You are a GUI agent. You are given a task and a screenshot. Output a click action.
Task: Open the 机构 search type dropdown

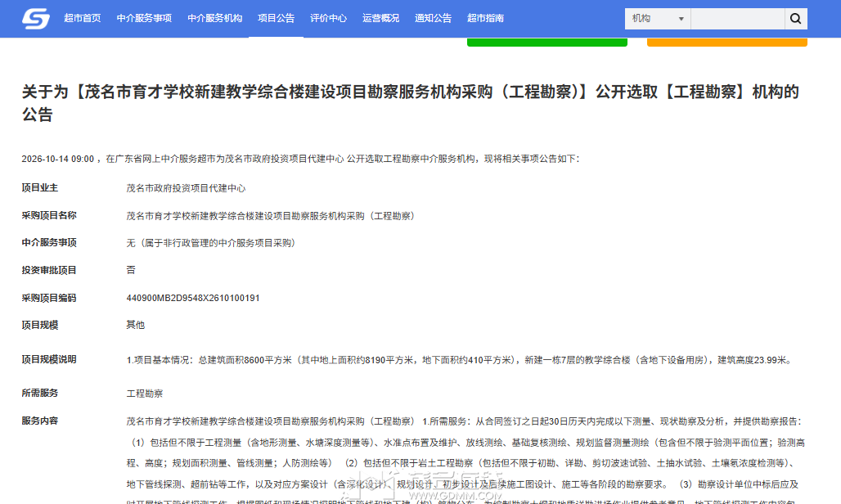(x=658, y=19)
